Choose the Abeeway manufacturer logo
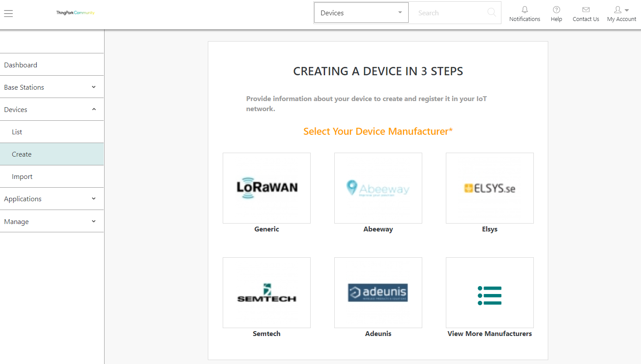 (x=378, y=188)
